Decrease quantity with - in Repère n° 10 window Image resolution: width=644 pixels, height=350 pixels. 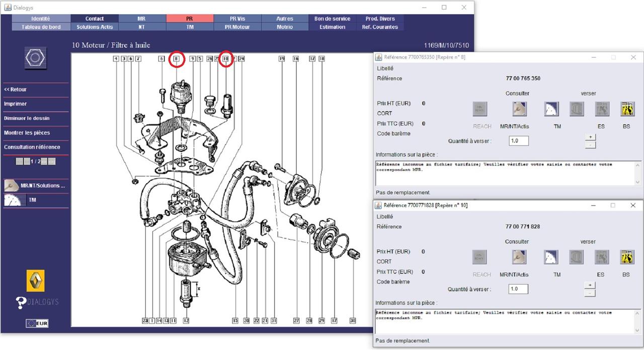(591, 293)
